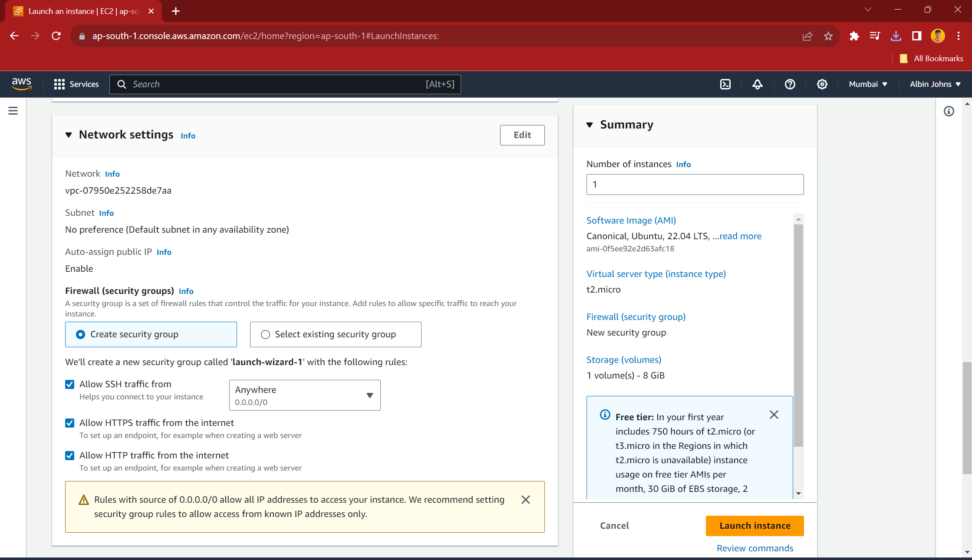Screen dimensions: 972x560
Task: Click the Launch an instance browser tab
Action: pos(82,11)
